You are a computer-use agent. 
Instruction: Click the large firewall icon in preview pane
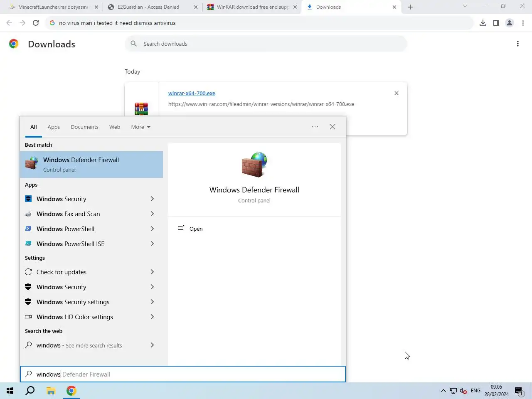(x=254, y=165)
